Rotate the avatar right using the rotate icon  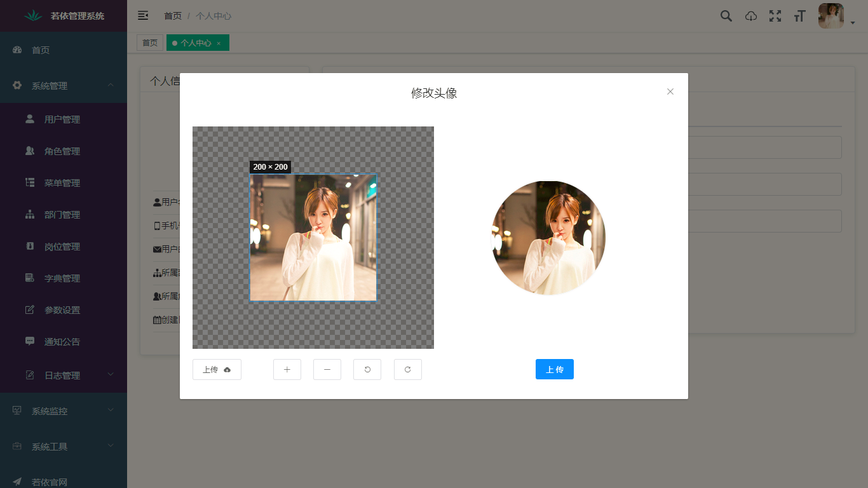(407, 369)
